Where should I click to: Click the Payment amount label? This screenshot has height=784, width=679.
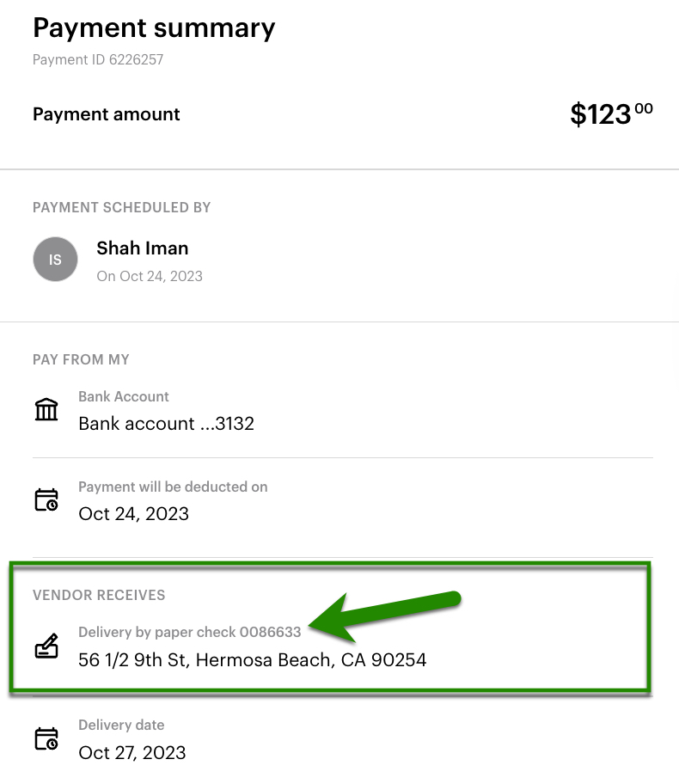coord(107,114)
